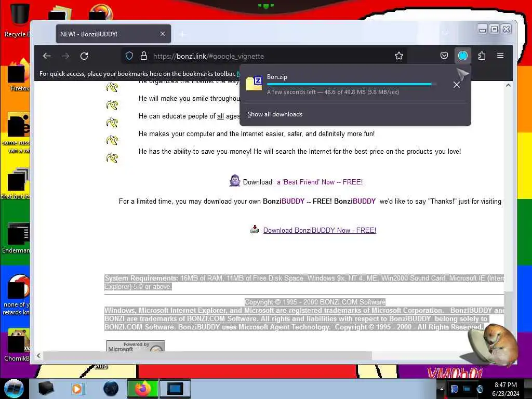Screen dimensions: 532x399
Task: Click the Bon.zip download progress bar
Action: coord(352,84)
